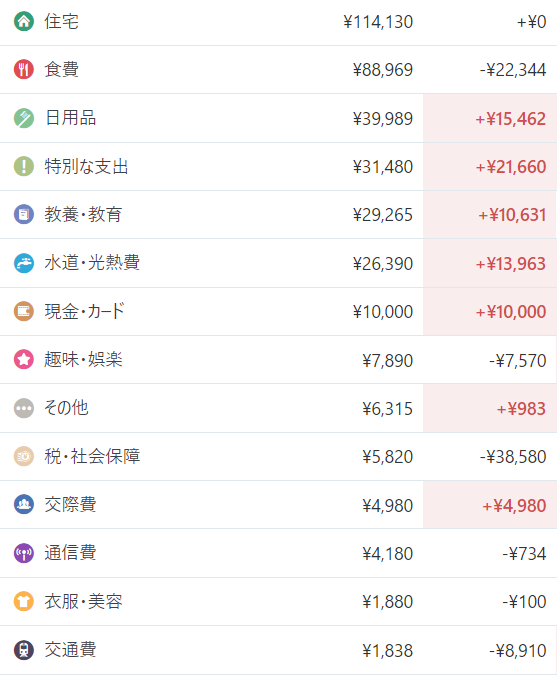The width and height of the screenshot is (557, 675).
Task: Open the 教養・教育 book icon
Action: tap(24, 214)
